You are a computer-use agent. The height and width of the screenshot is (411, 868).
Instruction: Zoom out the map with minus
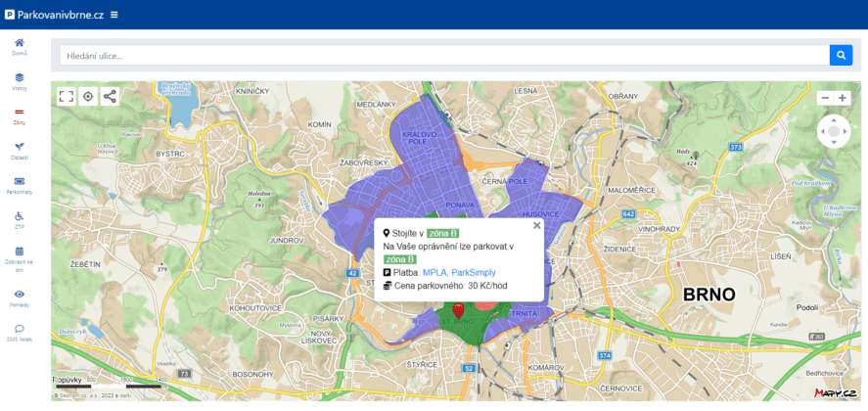pos(825,98)
